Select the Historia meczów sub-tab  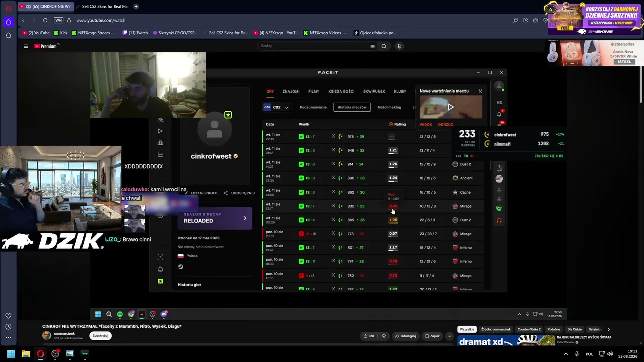pyautogui.click(x=352, y=107)
